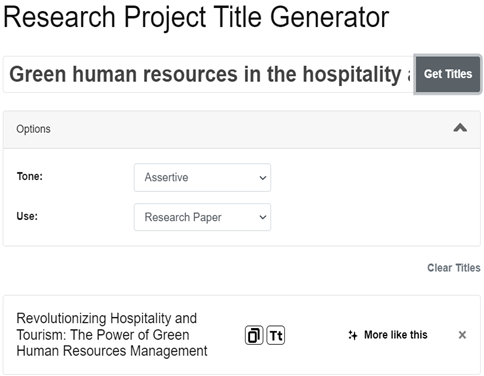Click the Assertive text in Tone selector
Image resolution: width=484 pixels, height=376 pixels.
tap(166, 177)
